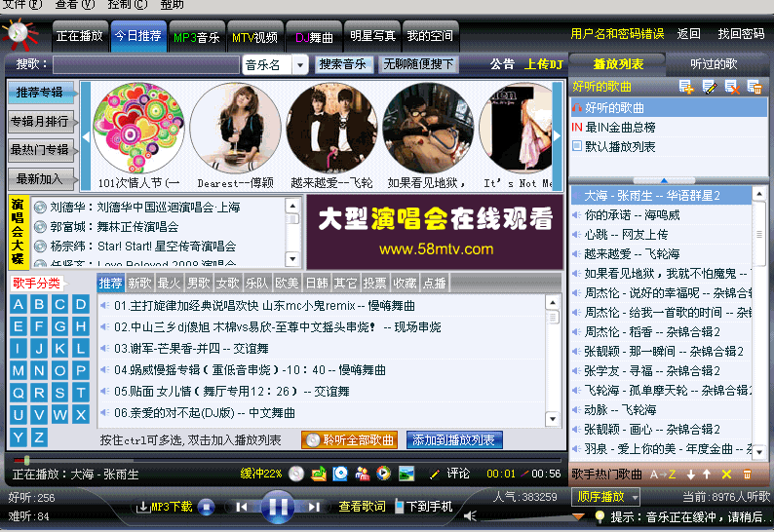The image size is (774, 532).
Task: Select playlist 最IN金曲总榜
Action: (x=669, y=128)
